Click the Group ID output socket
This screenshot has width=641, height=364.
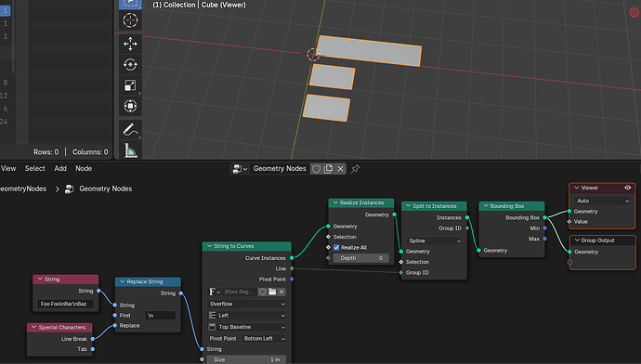(467, 227)
